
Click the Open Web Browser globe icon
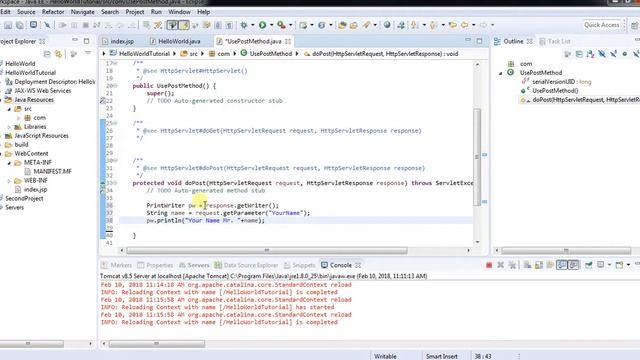point(387,25)
